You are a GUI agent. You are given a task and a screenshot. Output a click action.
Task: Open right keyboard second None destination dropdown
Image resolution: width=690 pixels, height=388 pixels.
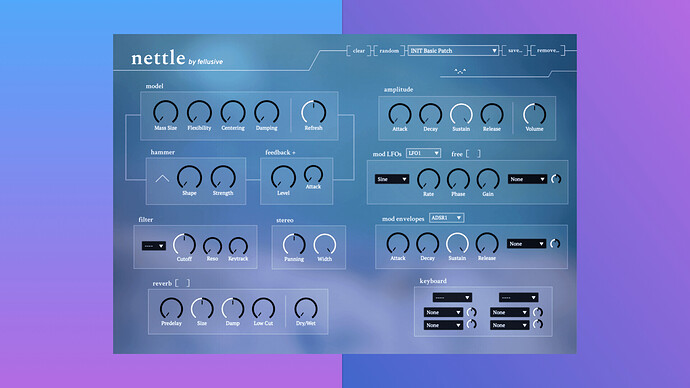coord(510,325)
